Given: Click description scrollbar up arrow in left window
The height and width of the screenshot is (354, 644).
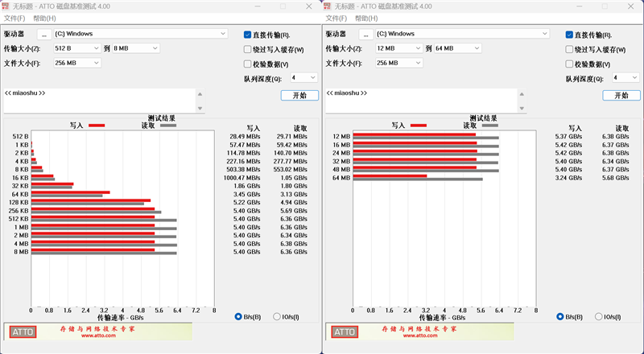Looking at the screenshot, I should point(200,94).
